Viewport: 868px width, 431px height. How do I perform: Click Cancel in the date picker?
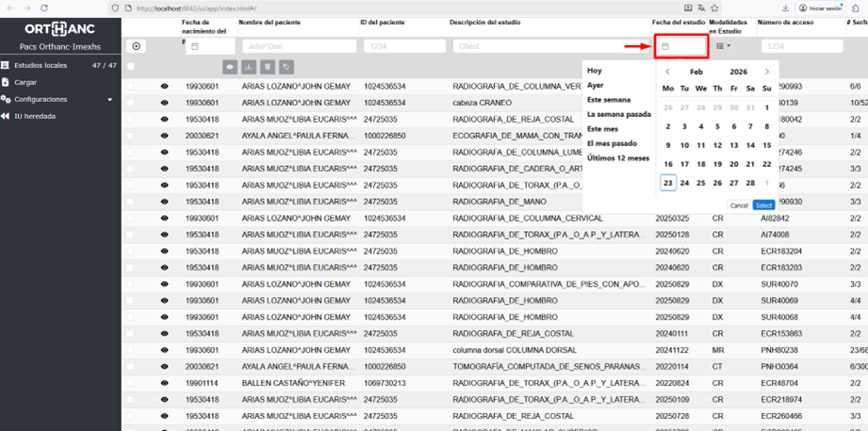click(739, 205)
